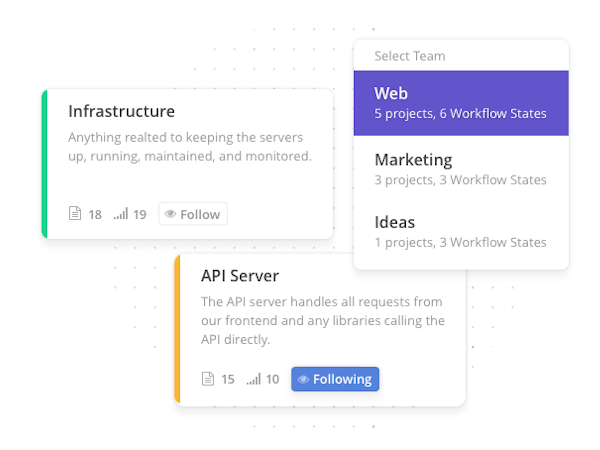Click API Server description text
The height and width of the screenshot is (450, 600).
click(322, 320)
